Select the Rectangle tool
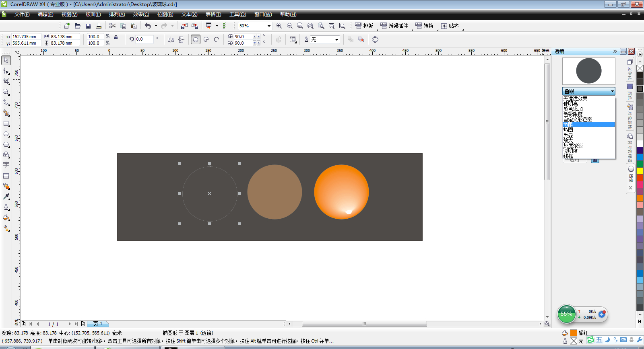The height and width of the screenshot is (349, 644). point(6,124)
